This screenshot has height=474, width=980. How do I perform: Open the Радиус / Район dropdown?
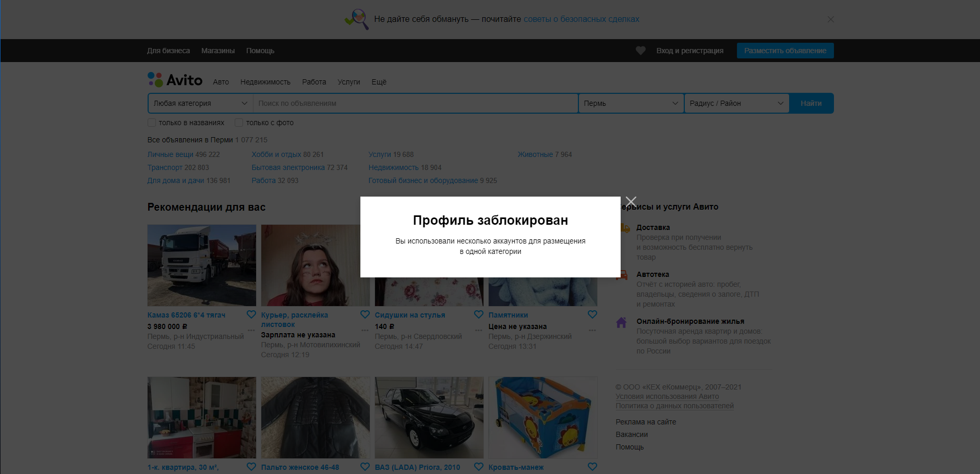click(x=737, y=103)
